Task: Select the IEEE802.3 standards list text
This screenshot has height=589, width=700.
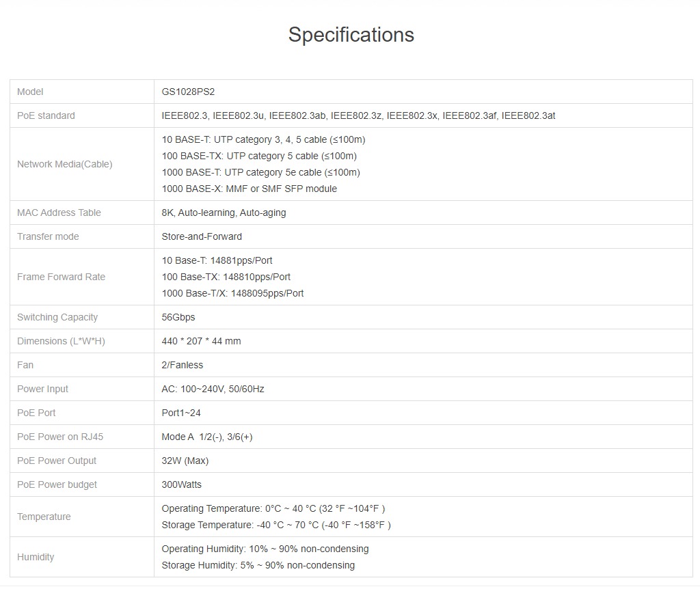Action: click(358, 115)
